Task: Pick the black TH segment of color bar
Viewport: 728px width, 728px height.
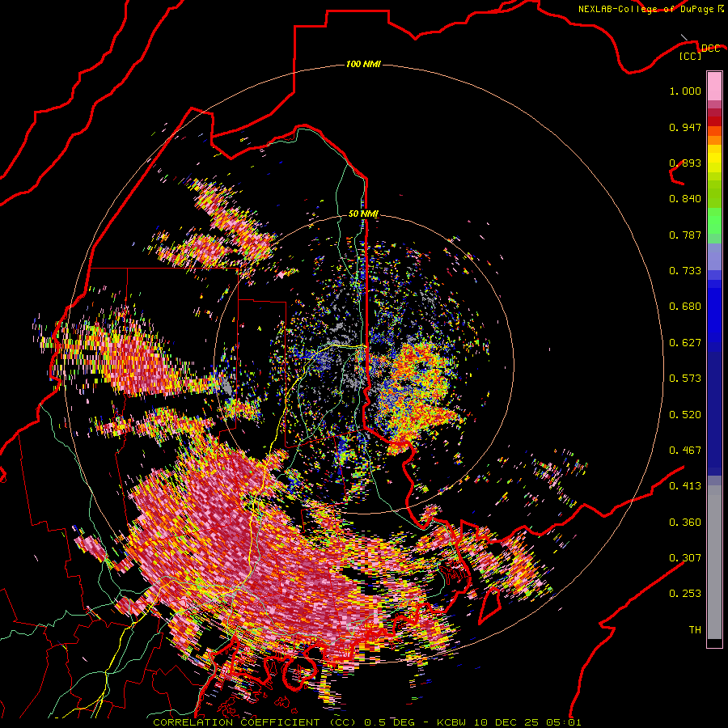Action: click(x=714, y=642)
